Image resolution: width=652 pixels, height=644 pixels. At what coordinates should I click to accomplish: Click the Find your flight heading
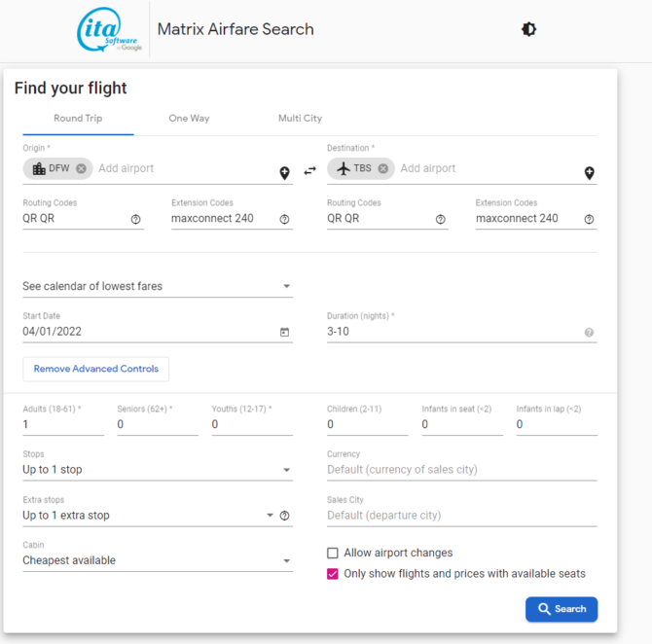tap(71, 89)
